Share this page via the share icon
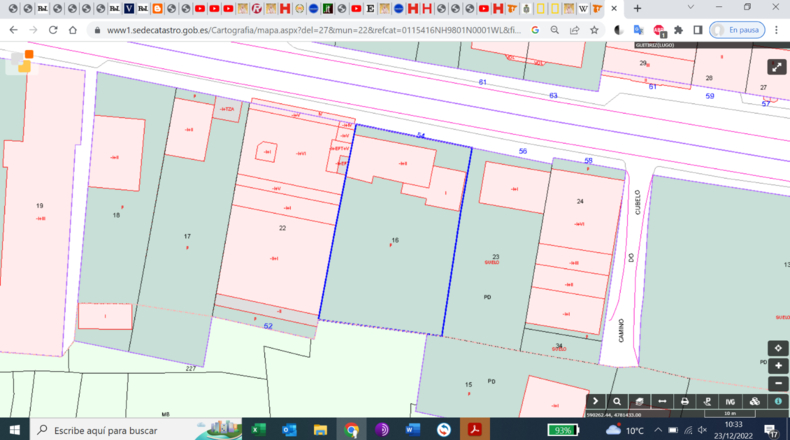 point(574,30)
